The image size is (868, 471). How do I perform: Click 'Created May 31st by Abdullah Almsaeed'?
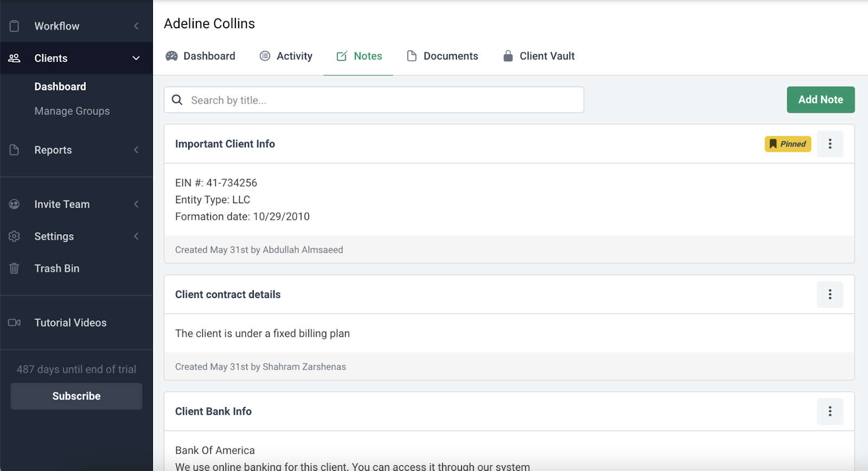[x=259, y=250]
